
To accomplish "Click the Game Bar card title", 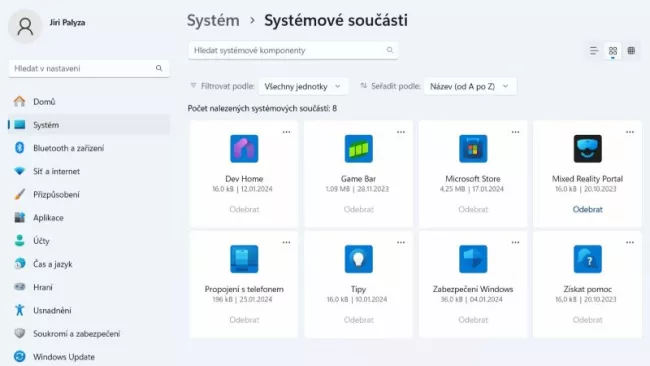I will click(x=359, y=179).
